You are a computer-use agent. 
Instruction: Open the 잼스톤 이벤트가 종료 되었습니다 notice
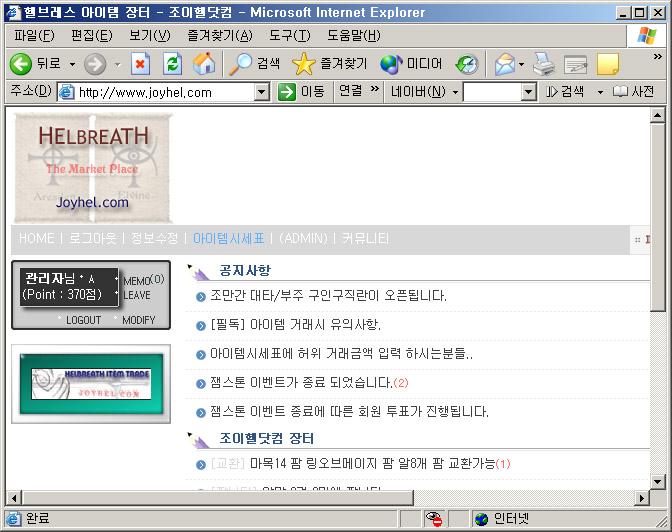[301, 383]
